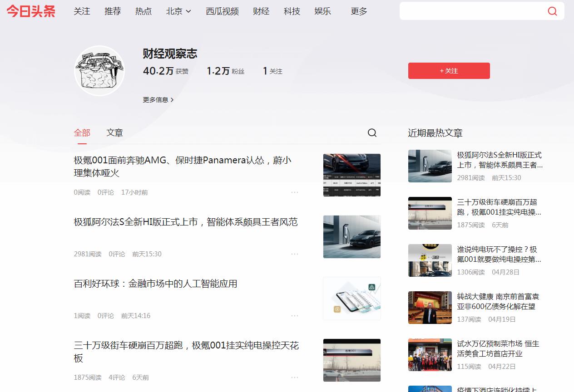Open the sidebar hot article 三十万级街车硬崩百万超跑
The width and height of the screenshot is (574, 392).
[x=499, y=207]
